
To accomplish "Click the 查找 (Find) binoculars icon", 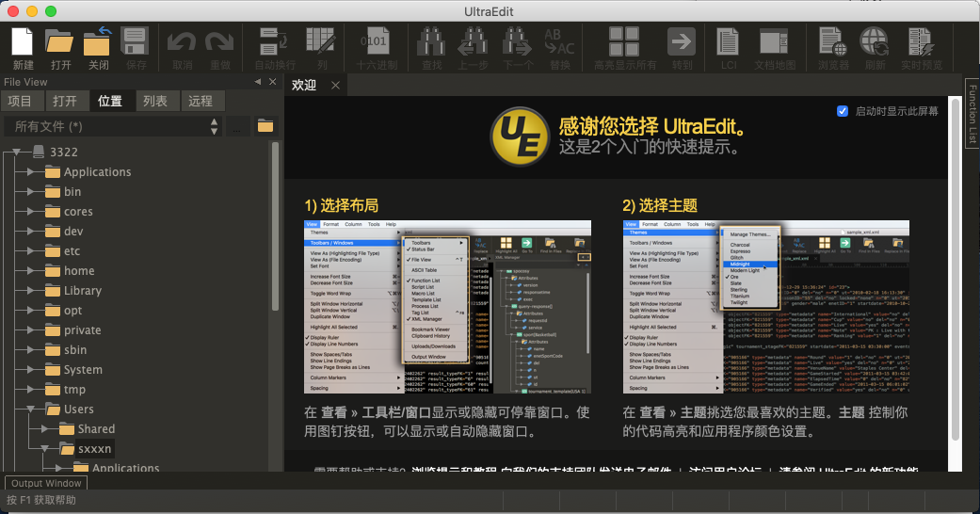I will click(x=431, y=42).
